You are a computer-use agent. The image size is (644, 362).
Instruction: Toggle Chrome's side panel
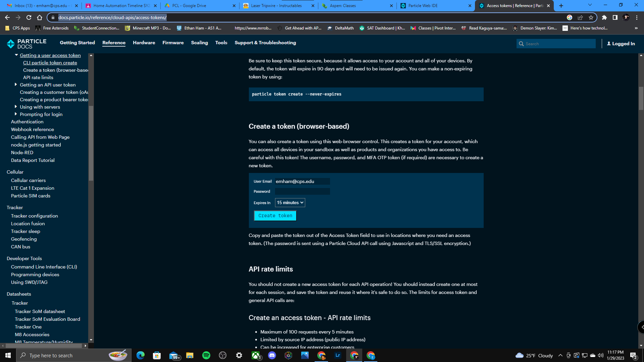coord(614,17)
